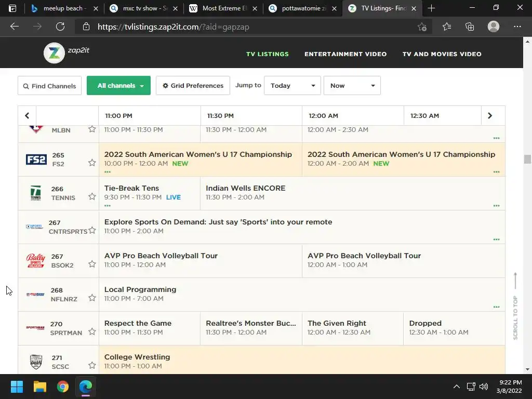Expand more options on FS2 10:00 PM show

(108, 172)
